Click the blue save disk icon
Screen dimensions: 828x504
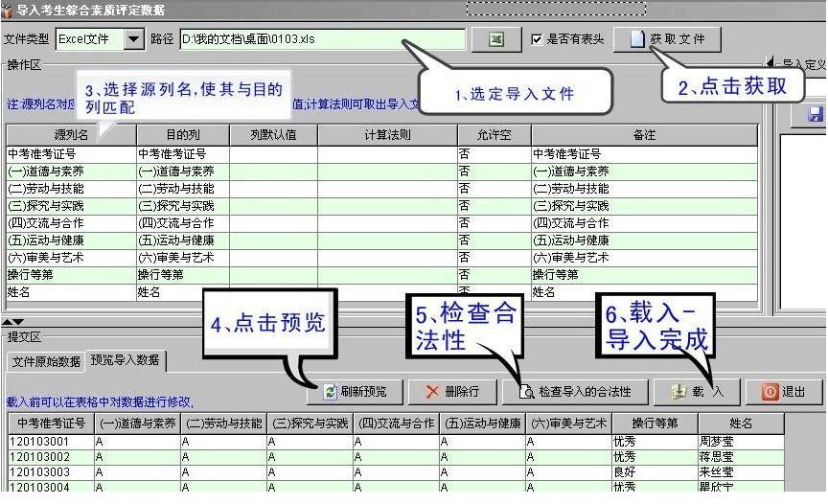point(815,115)
